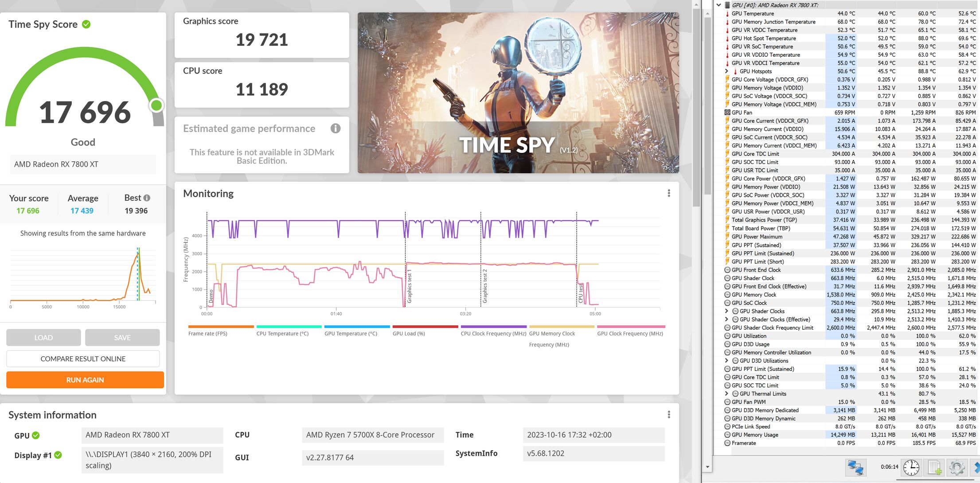
Task: Open the Estimated game performance info icon
Action: pyautogui.click(x=336, y=129)
